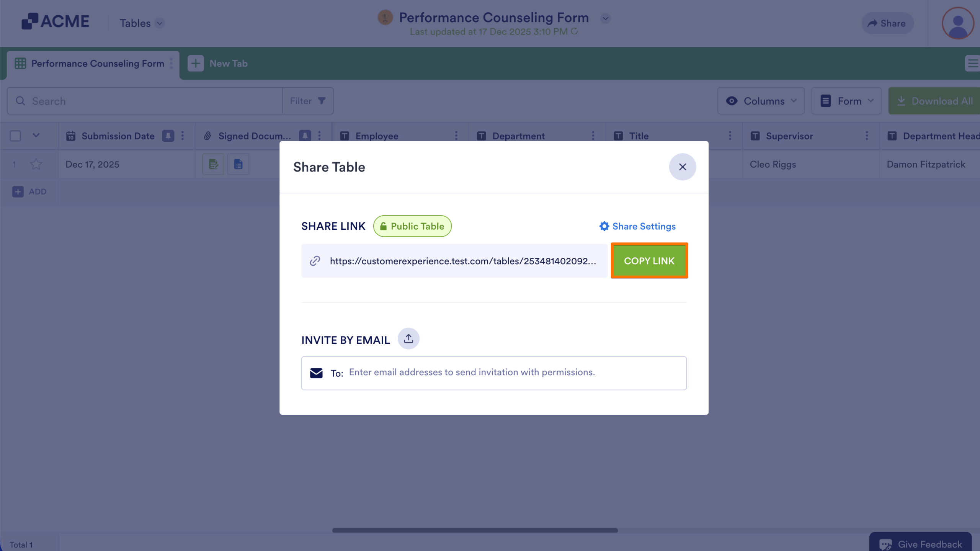Select the checkbox to select all rows
This screenshot has width=980, height=551.
15,136
